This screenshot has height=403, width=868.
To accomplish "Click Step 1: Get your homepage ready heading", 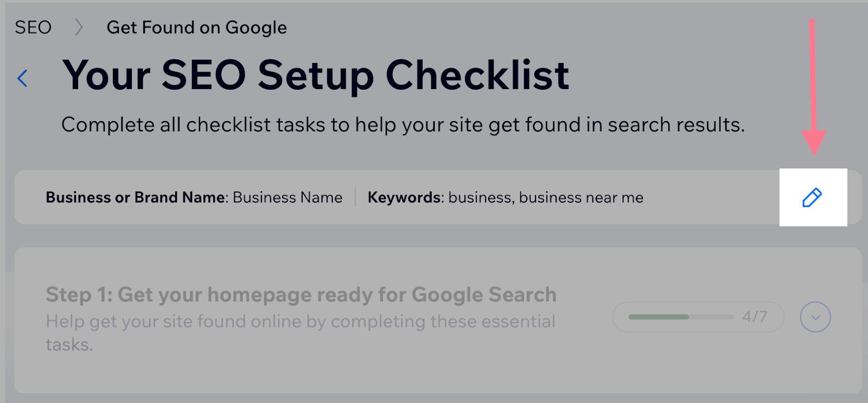I will pos(300,294).
